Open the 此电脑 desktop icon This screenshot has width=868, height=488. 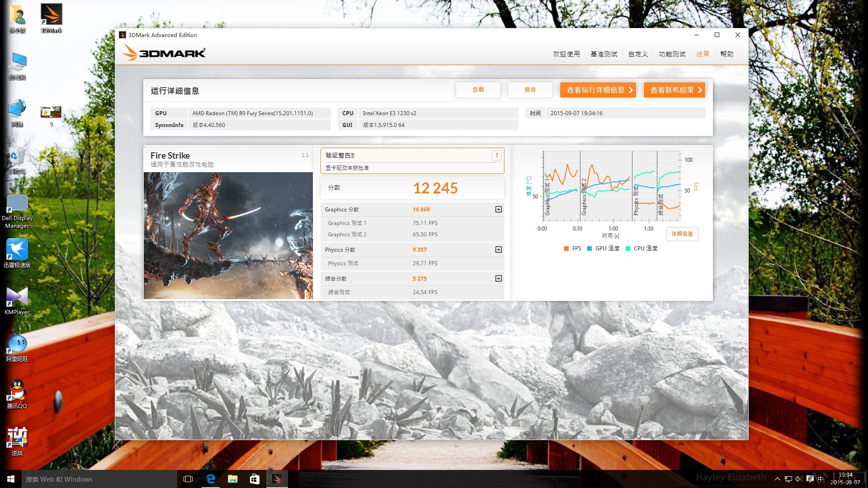tap(17, 66)
